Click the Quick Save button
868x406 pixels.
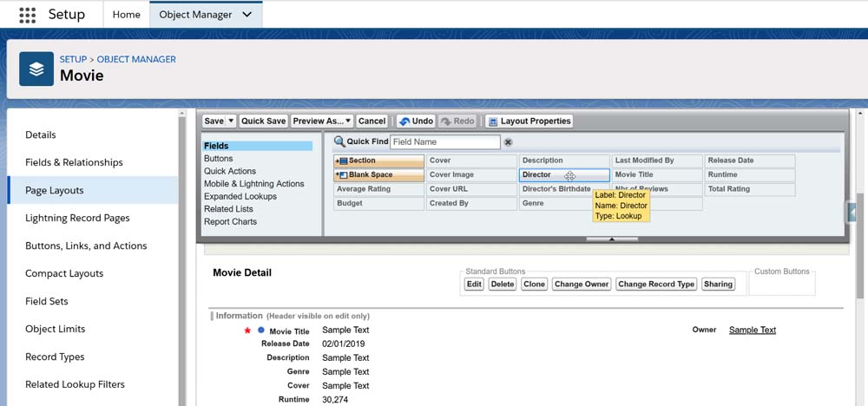[x=263, y=121]
